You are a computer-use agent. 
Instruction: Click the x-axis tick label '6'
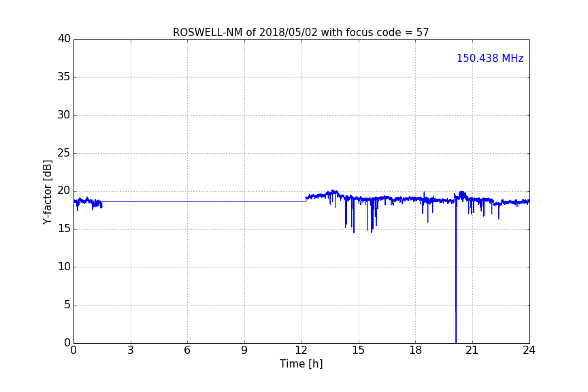(x=188, y=350)
